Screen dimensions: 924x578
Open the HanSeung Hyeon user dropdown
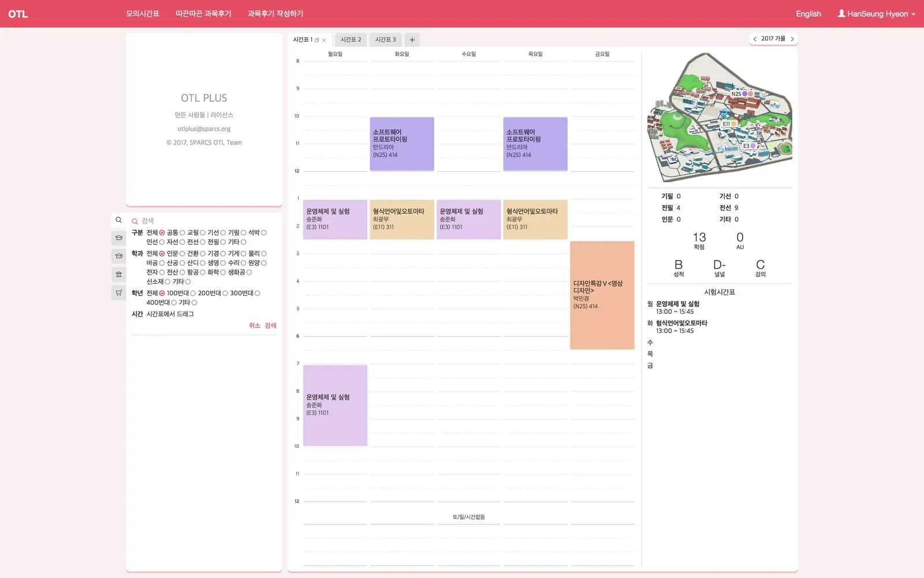[x=876, y=14]
